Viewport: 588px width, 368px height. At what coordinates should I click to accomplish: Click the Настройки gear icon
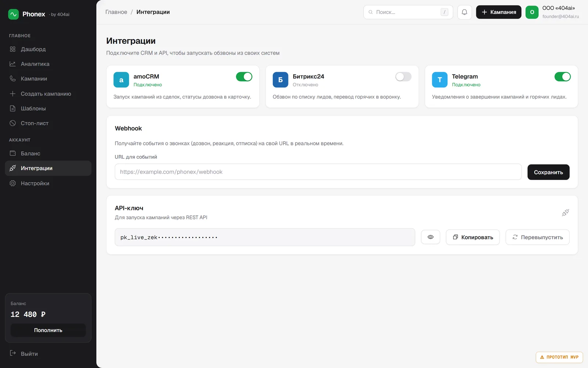coord(12,183)
